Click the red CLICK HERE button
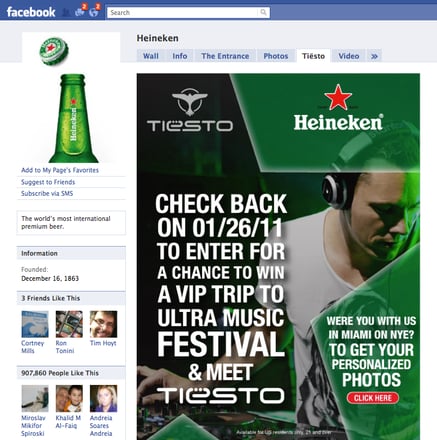This screenshot has height=440, width=437. tap(373, 398)
